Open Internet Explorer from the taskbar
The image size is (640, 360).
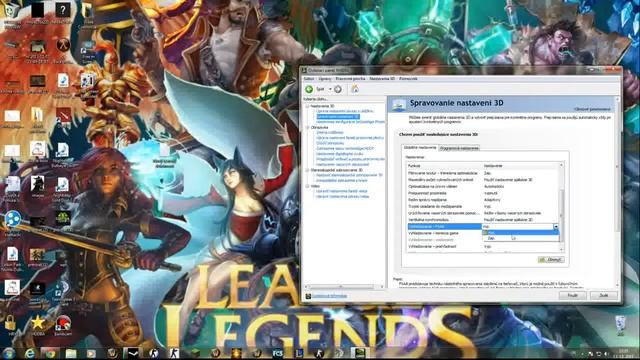29,353
